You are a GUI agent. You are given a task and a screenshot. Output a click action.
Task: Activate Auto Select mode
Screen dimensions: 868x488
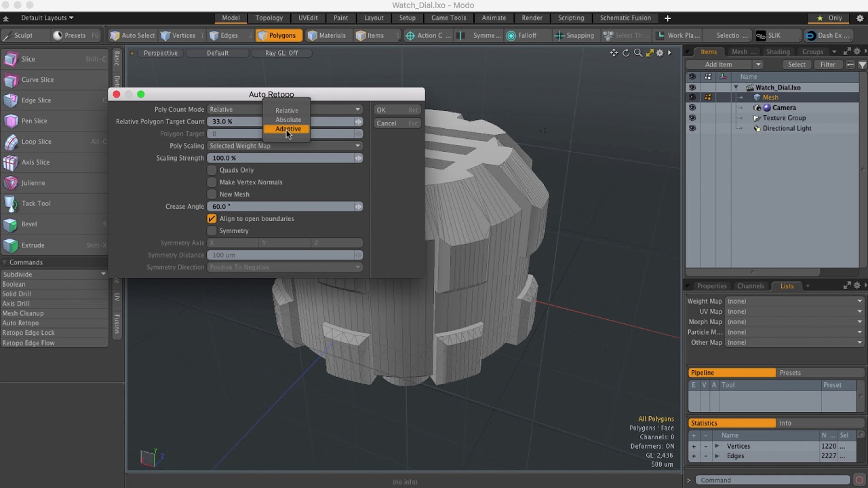coord(132,35)
